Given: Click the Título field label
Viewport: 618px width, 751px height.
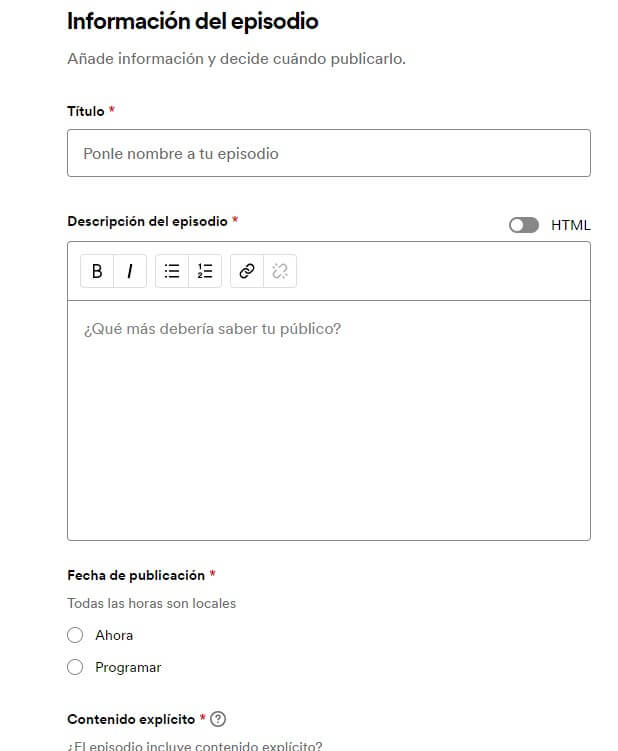Looking at the screenshot, I should point(86,111).
